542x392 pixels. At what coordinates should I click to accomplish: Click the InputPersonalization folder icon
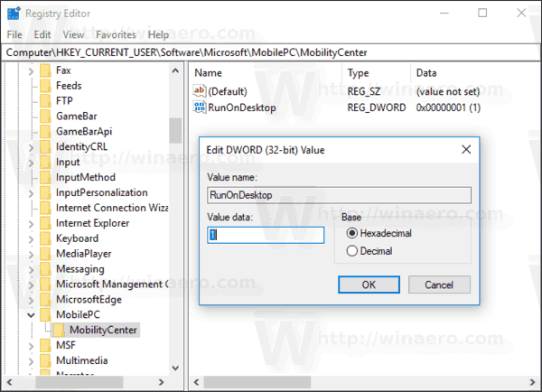point(45,192)
